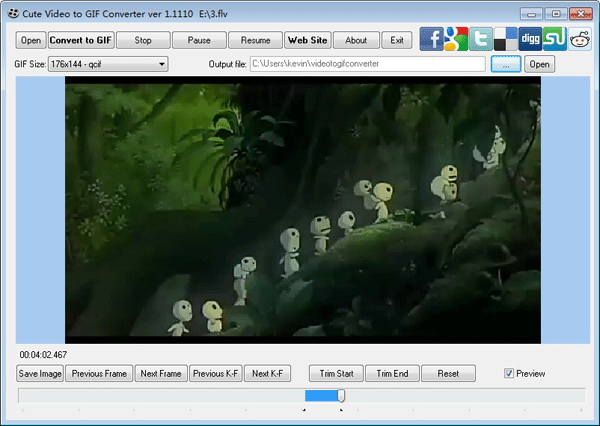Image resolution: width=600 pixels, height=426 pixels.
Task: Share on Reddit icon
Action: pos(580,39)
